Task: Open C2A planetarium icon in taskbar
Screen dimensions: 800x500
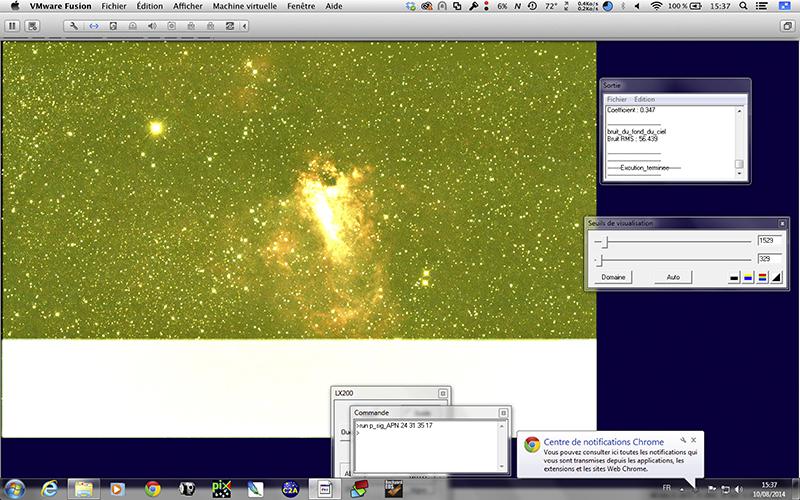Action: [290, 489]
